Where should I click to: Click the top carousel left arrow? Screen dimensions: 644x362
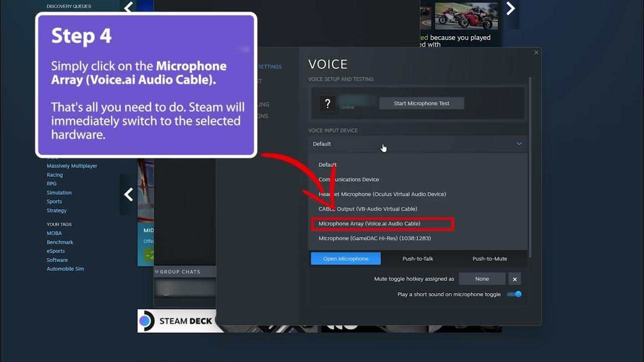coord(129,7)
